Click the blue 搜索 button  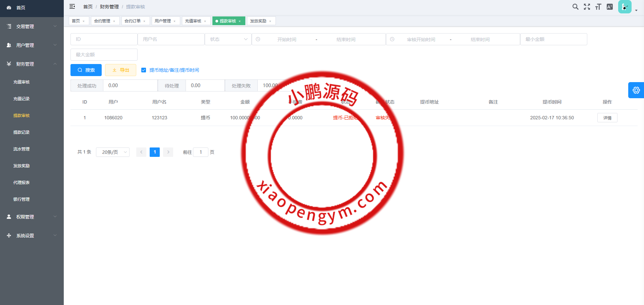pyautogui.click(x=86, y=70)
